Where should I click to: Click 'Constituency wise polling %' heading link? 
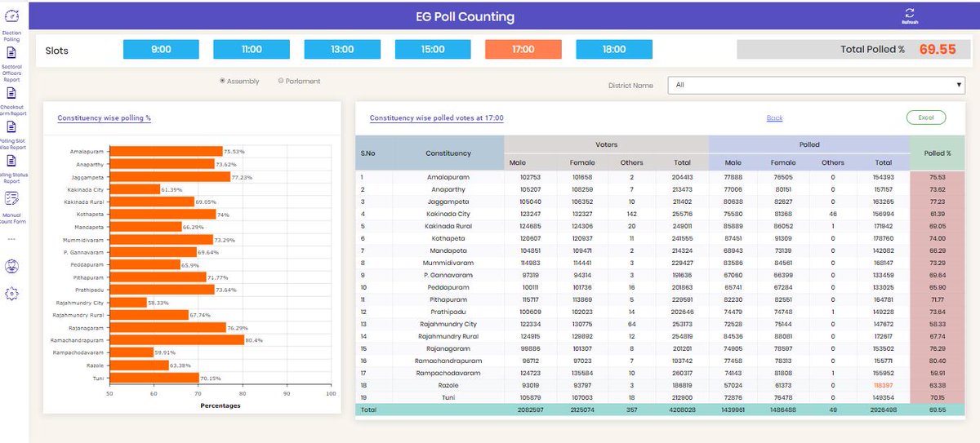pyautogui.click(x=105, y=118)
